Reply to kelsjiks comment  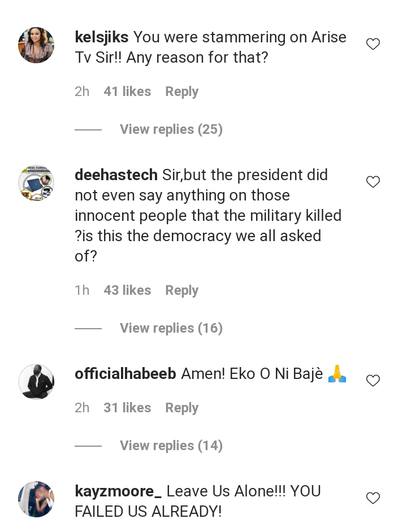181,91
